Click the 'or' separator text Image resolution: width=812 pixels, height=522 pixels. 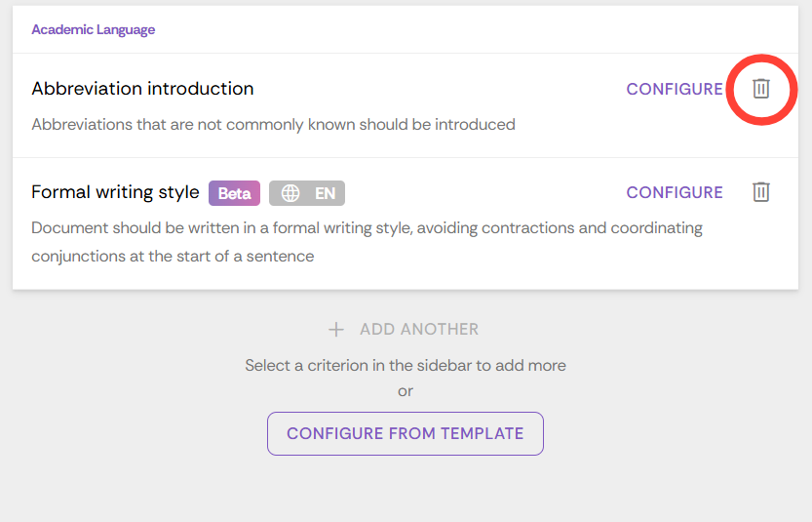pyautogui.click(x=406, y=391)
